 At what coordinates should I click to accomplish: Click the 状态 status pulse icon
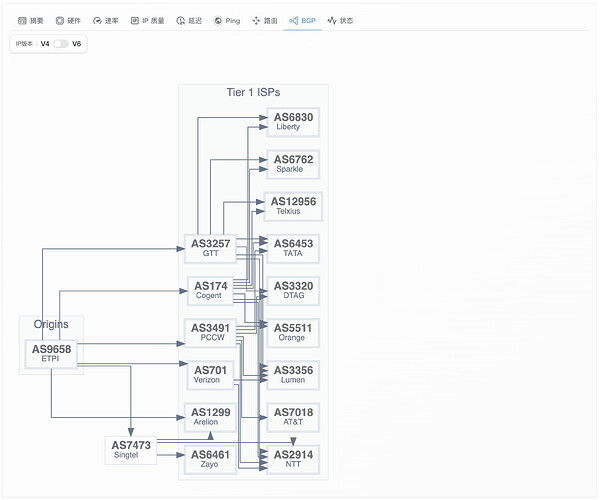click(332, 21)
